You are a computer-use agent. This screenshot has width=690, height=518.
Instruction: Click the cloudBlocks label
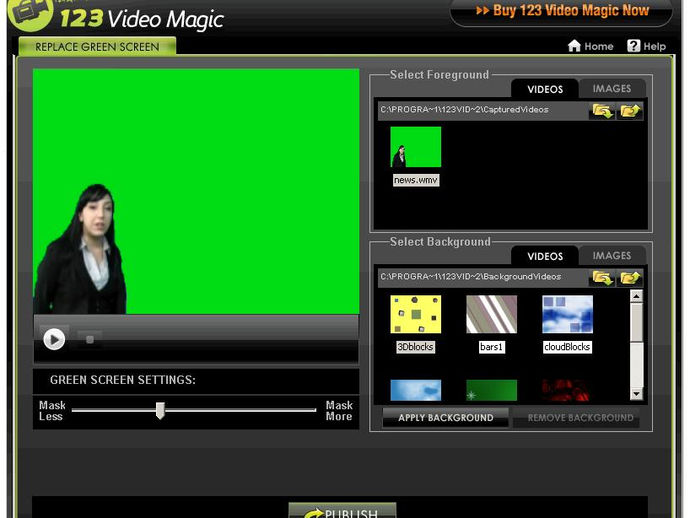tap(567, 347)
